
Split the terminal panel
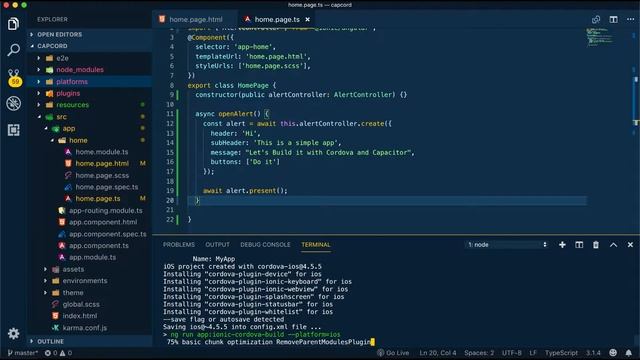[x=579, y=244]
